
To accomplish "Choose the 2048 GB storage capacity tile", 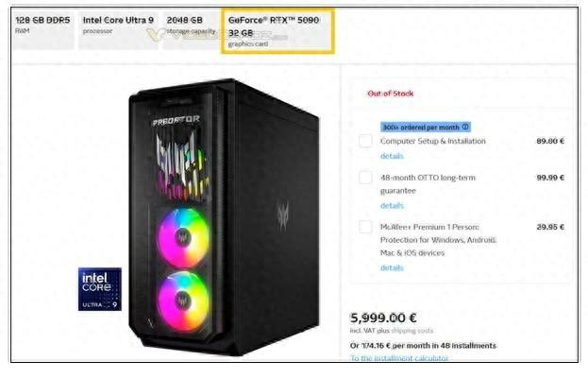I will click(192, 30).
